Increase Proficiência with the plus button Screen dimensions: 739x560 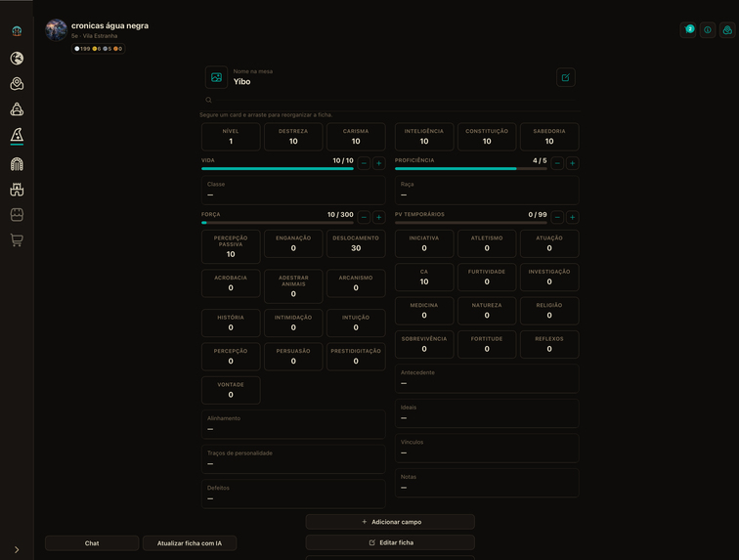tap(572, 163)
